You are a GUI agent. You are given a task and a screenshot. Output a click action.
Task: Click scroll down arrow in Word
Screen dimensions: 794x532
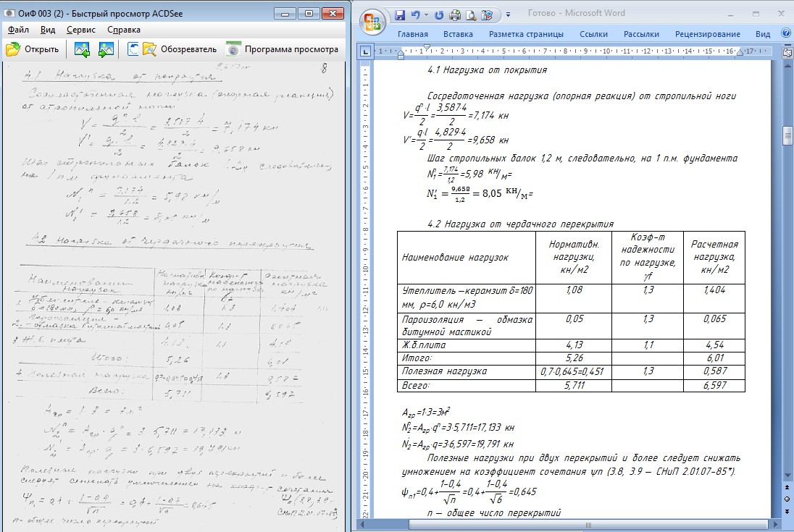(x=787, y=476)
